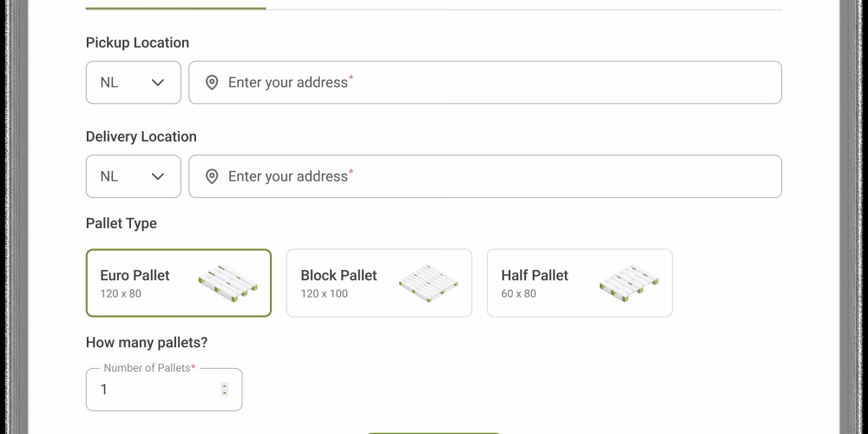Click the Half Pallet illustration

point(628,283)
